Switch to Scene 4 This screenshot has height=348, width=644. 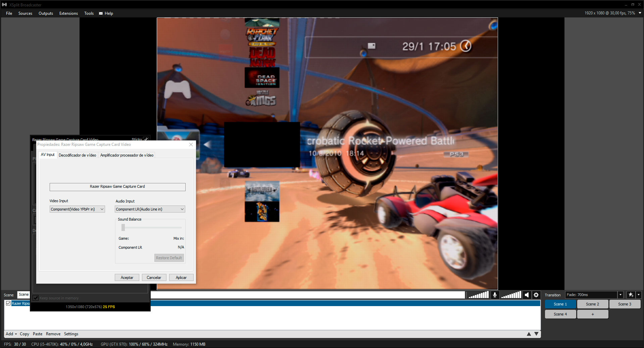click(x=560, y=314)
